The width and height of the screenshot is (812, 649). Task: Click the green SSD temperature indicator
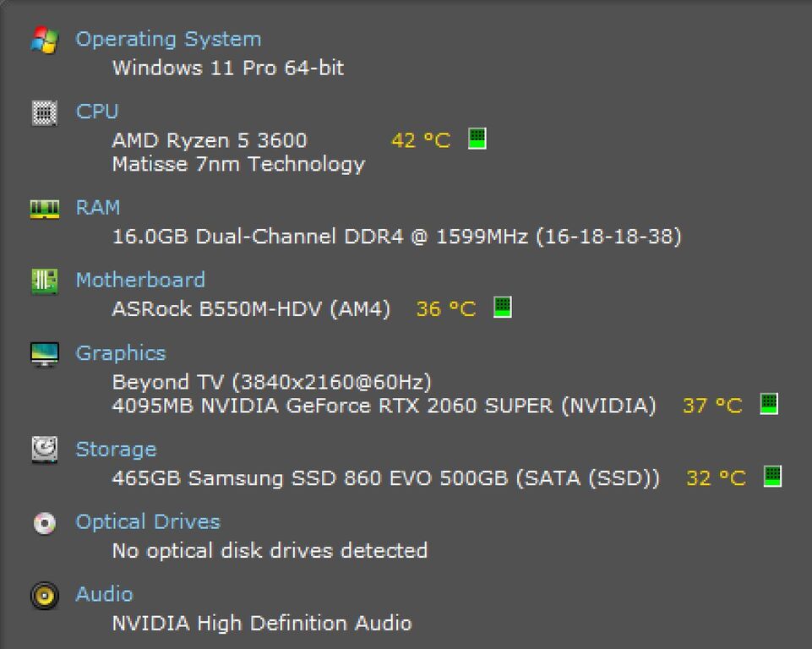coord(772,477)
